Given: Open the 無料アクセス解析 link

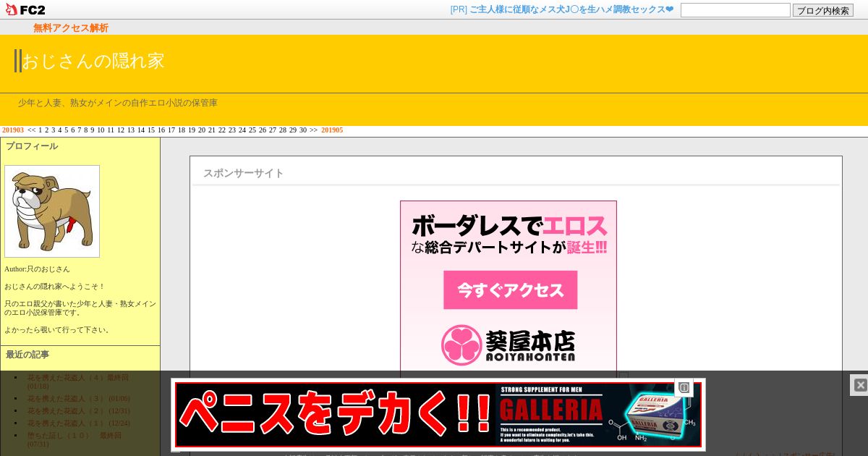Looking at the screenshot, I should [x=71, y=28].
